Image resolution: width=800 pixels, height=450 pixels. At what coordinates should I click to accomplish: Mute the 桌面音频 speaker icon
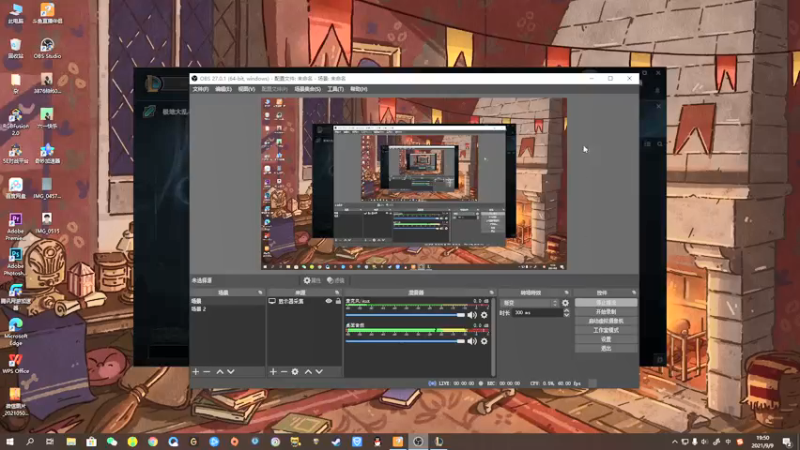click(x=472, y=341)
